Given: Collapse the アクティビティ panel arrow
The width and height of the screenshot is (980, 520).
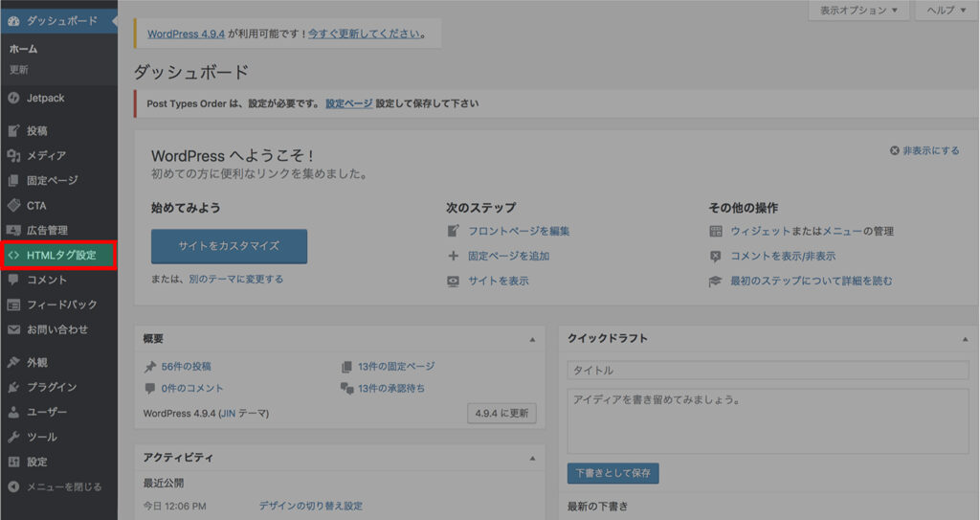Looking at the screenshot, I should [532, 458].
